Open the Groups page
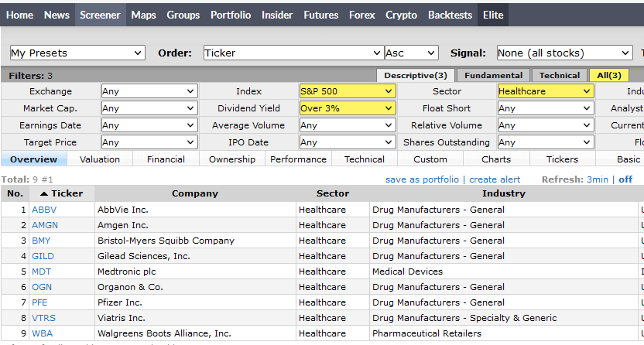Image resolution: width=644 pixels, height=345 pixels. [183, 15]
